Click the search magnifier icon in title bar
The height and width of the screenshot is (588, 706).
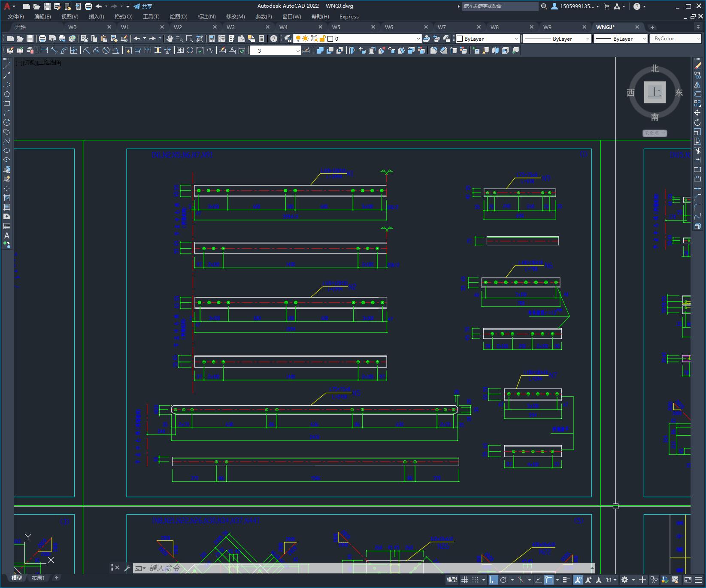click(x=544, y=6)
